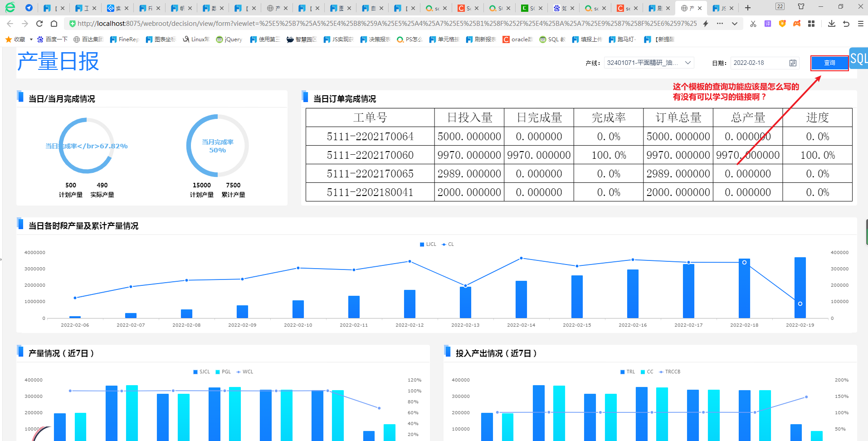
Task: Click the purple translate extension icon
Action: (768, 24)
